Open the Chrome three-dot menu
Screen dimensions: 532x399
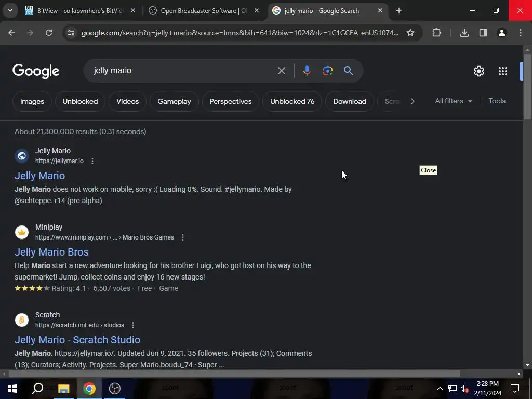coord(520,33)
